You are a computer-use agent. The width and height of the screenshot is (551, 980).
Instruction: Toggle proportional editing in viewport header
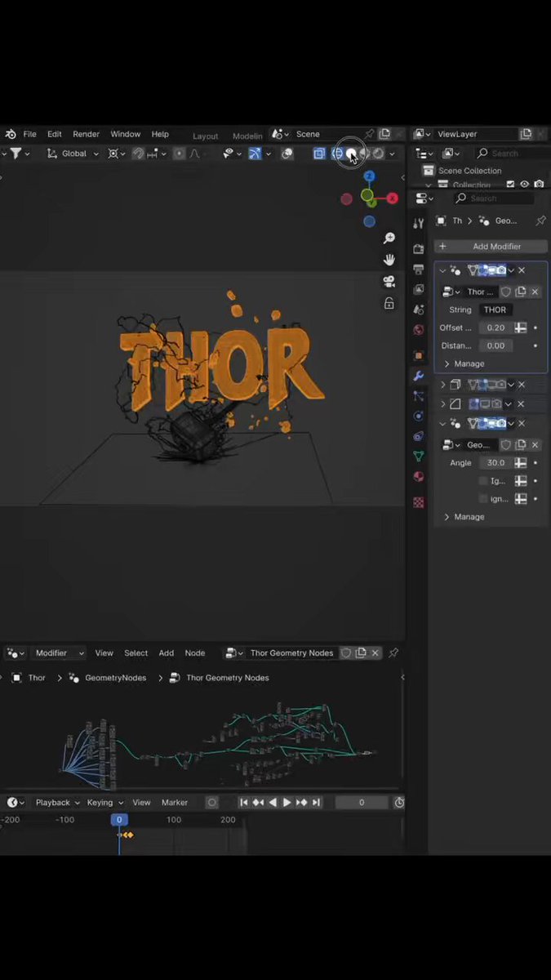pyautogui.click(x=179, y=154)
